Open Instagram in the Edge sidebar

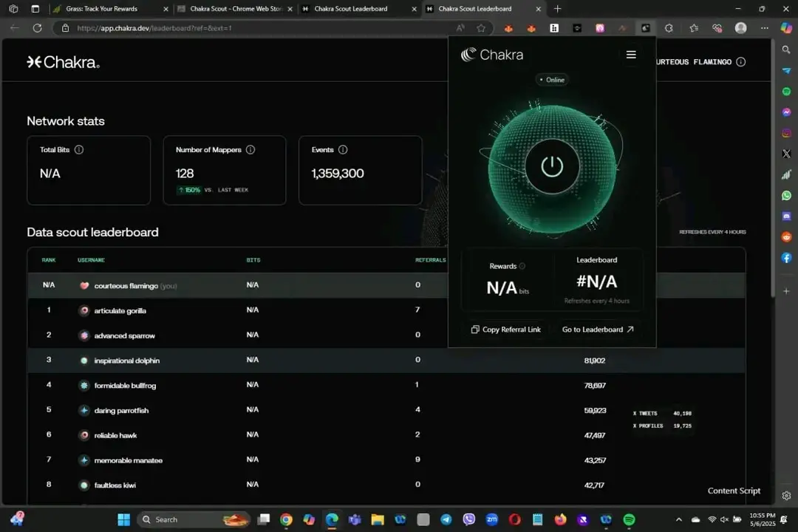coord(786,133)
